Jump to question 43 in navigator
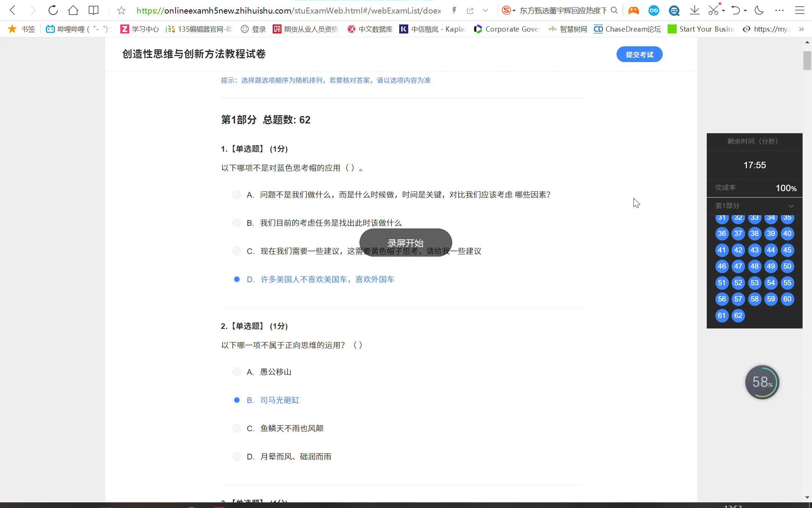This screenshot has height=508, width=812. (x=754, y=250)
